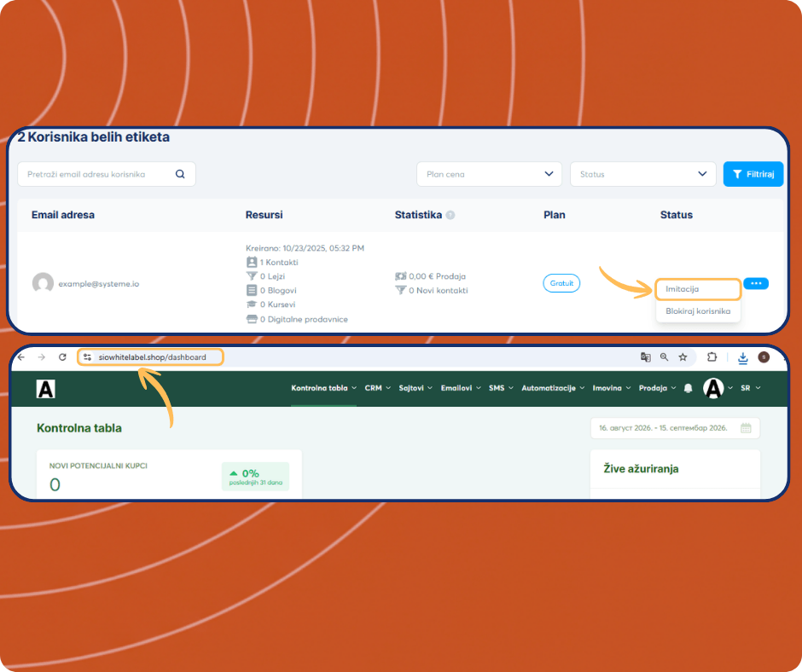Click the Resursi column header

pyautogui.click(x=264, y=215)
